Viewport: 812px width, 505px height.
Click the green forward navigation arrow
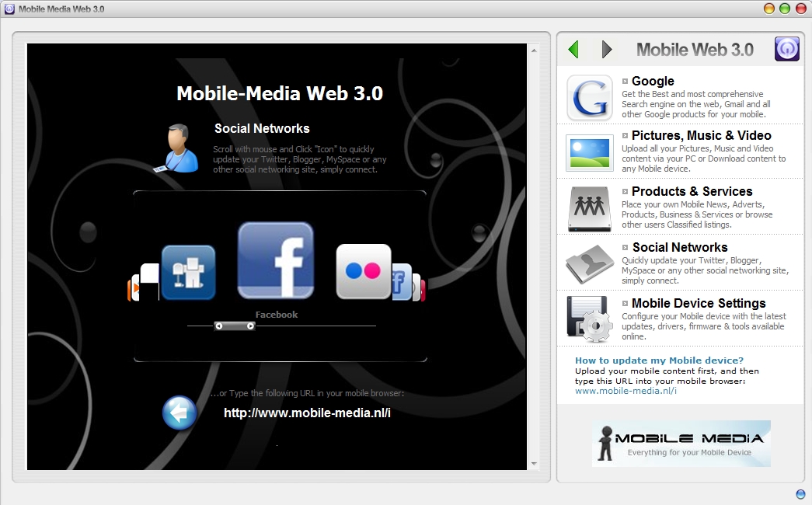coord(607,48)
